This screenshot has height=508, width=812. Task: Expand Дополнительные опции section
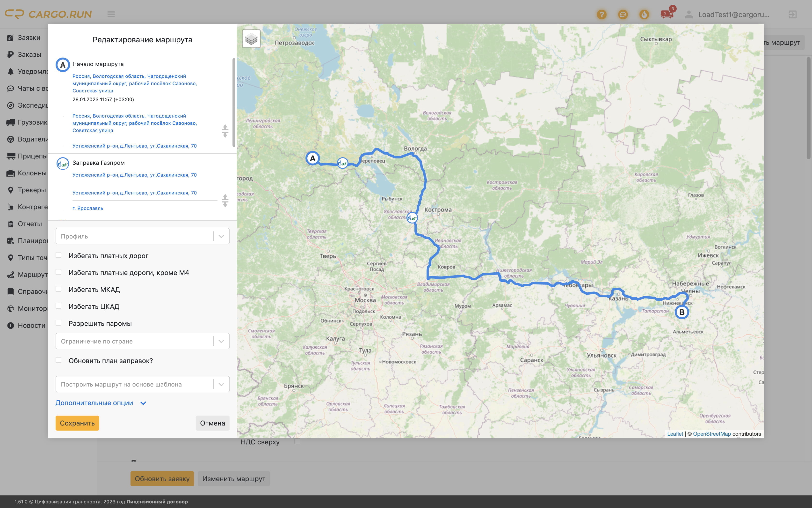click(x=101, y=403)
